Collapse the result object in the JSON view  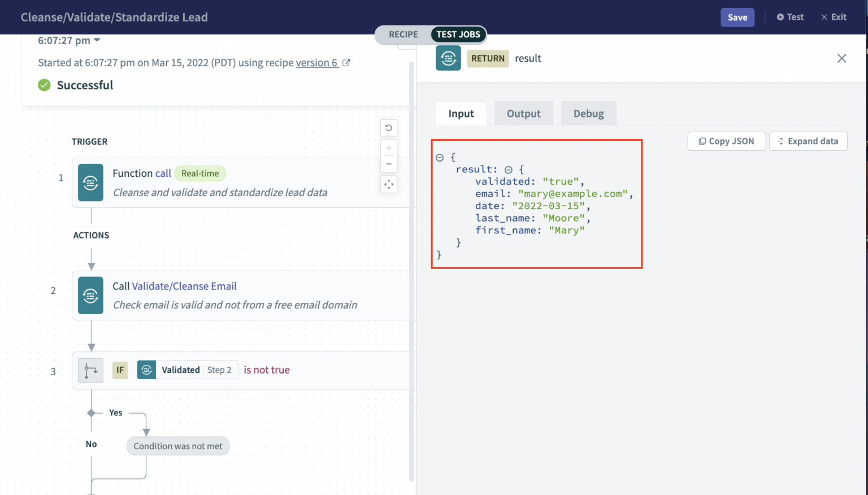(x=509, y=169)
